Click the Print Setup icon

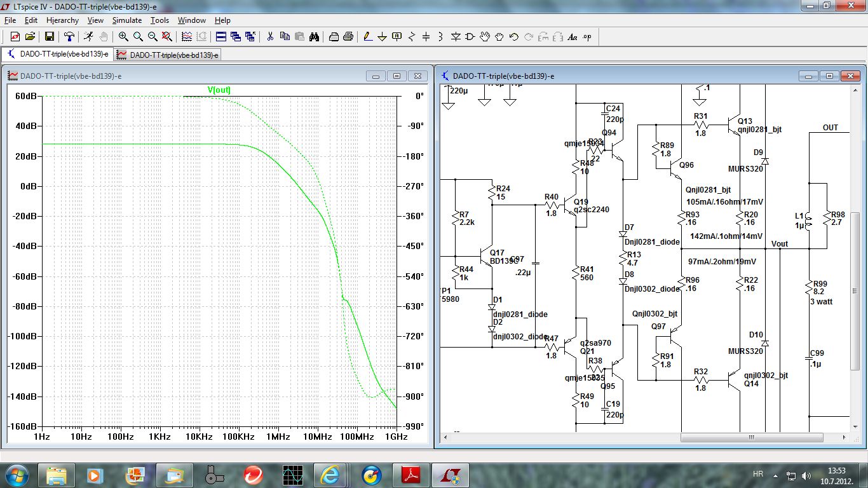coord(333,37)
